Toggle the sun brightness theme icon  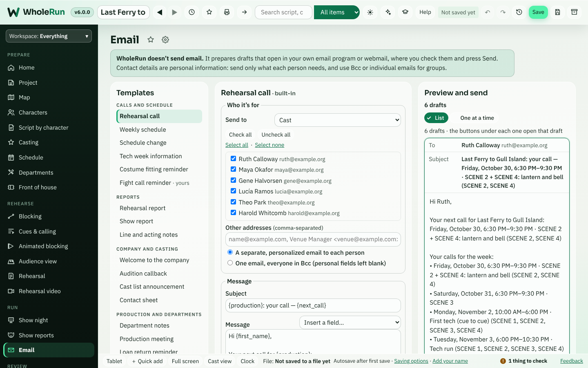click(370, 12)
